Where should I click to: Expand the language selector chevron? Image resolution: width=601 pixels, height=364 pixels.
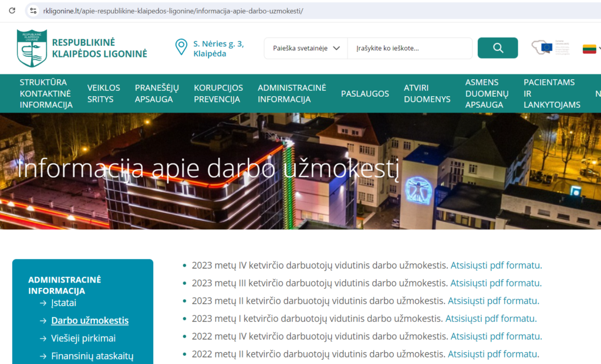599,49
